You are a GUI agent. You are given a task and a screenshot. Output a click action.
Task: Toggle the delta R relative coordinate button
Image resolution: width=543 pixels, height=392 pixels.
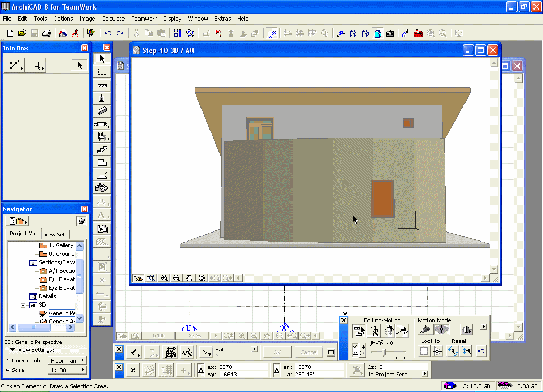[277, 371]
